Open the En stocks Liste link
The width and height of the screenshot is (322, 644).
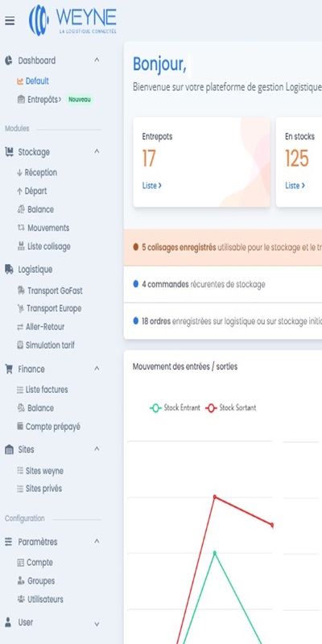point(295,186)
